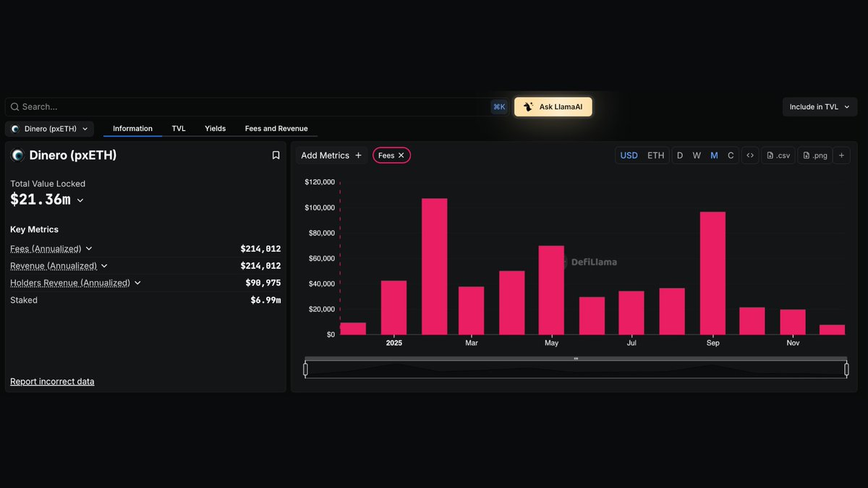
Task: Switch chart denomination to USD
Action: 629,155
